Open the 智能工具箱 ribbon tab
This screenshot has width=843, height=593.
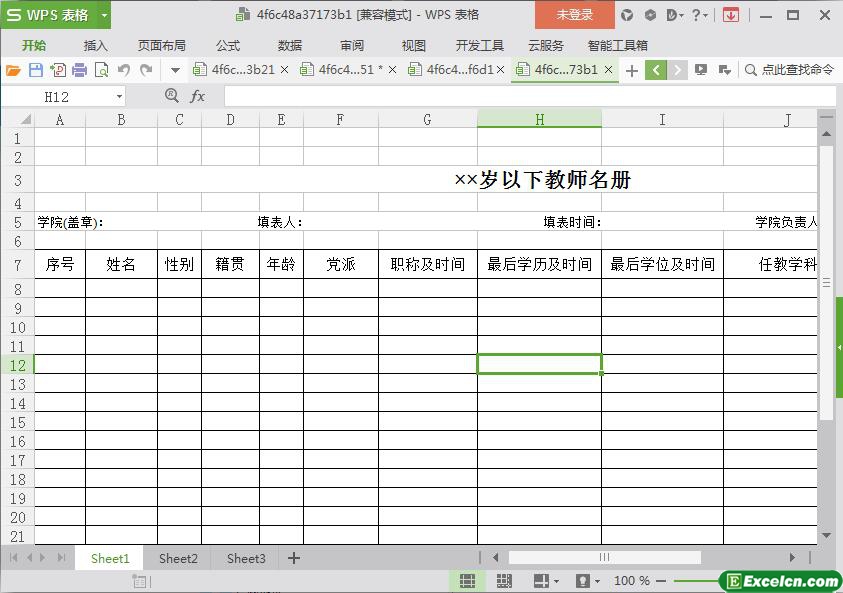618,46
